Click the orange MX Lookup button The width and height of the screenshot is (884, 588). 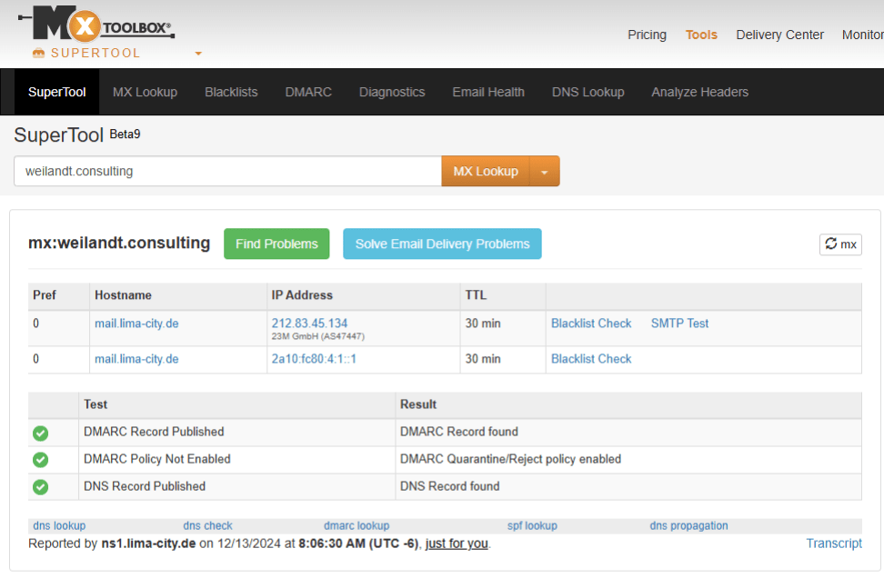(x=486, y=171)
